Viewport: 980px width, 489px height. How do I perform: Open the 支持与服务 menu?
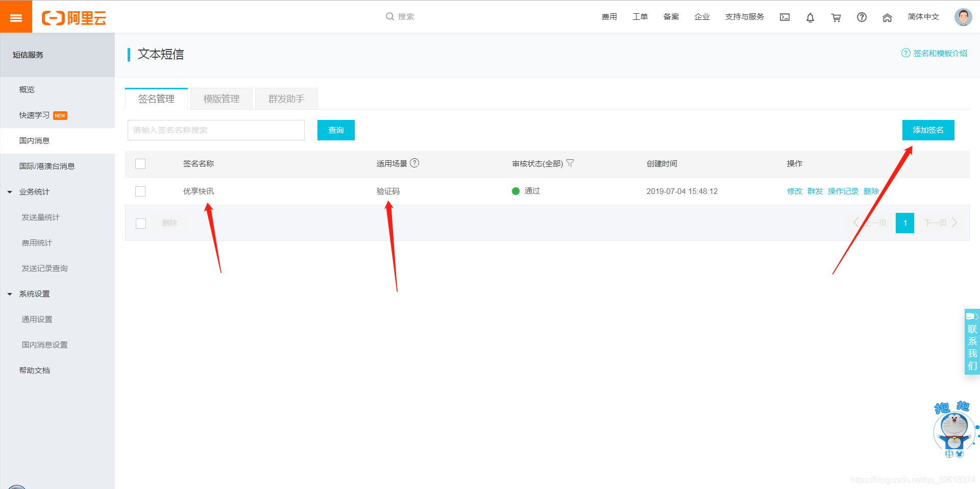pos(745,16)
